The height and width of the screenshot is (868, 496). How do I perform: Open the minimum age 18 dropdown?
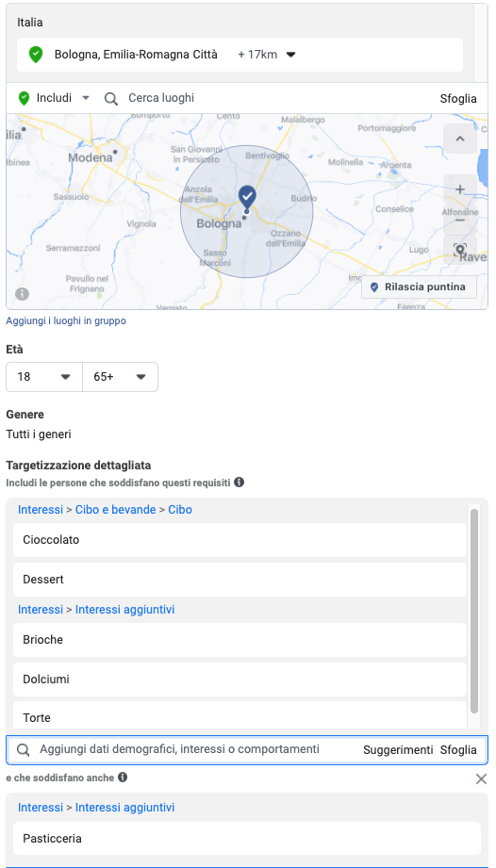[x=44, y=377]
